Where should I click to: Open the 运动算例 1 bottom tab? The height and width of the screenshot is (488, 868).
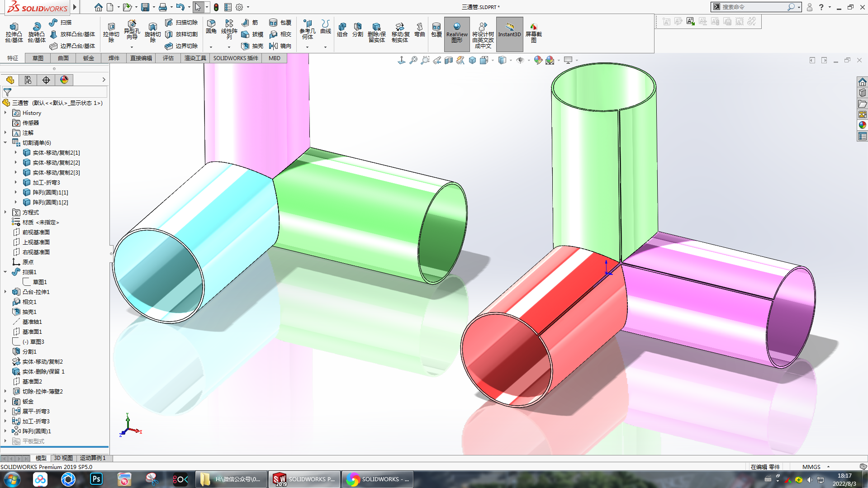point(93,458)
